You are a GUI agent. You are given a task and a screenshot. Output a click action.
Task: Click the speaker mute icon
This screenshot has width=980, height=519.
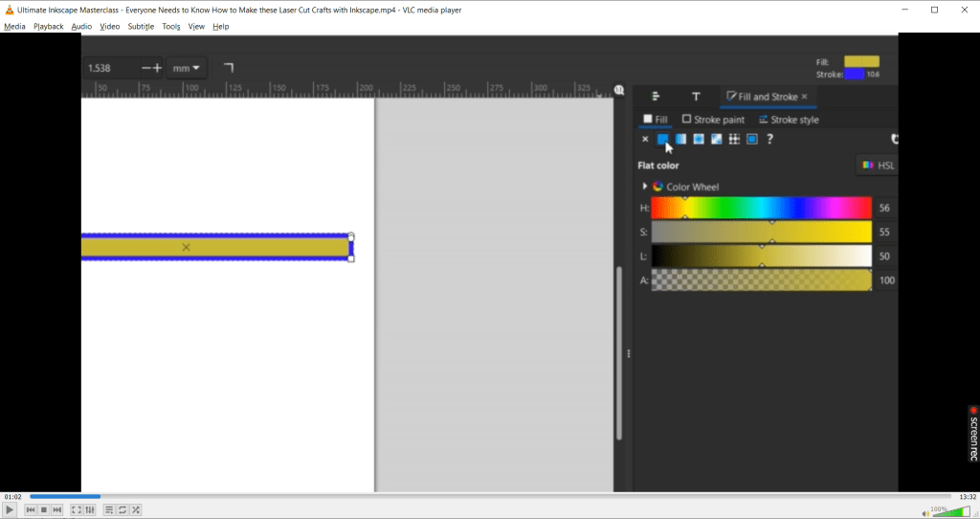click(924, 512)
